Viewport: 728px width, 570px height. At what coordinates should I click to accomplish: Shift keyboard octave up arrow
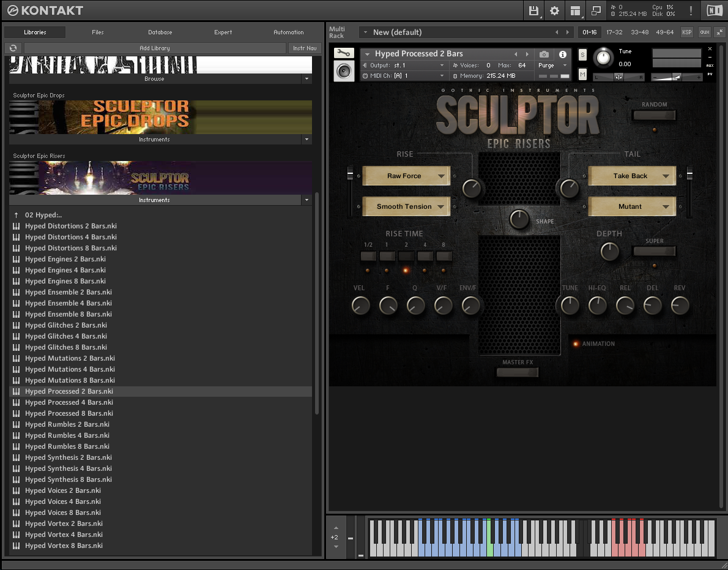tap(336, 528)
